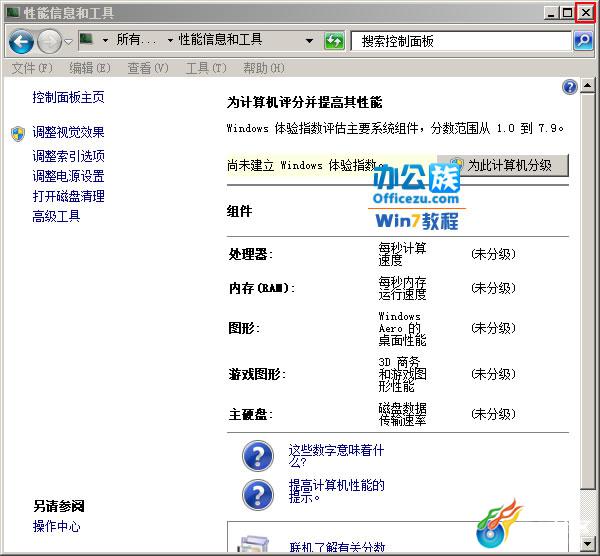The height and width of the screenshot is (556, 600).
Task: Click the vertical scrollbar up arrow
Action: tap(587, 85)
